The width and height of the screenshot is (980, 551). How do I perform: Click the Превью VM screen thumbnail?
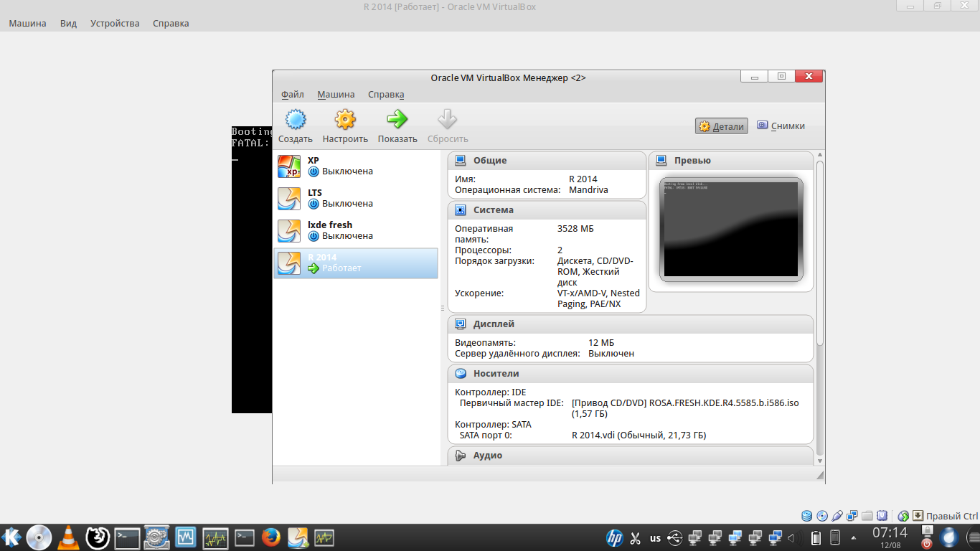(730, 229)
